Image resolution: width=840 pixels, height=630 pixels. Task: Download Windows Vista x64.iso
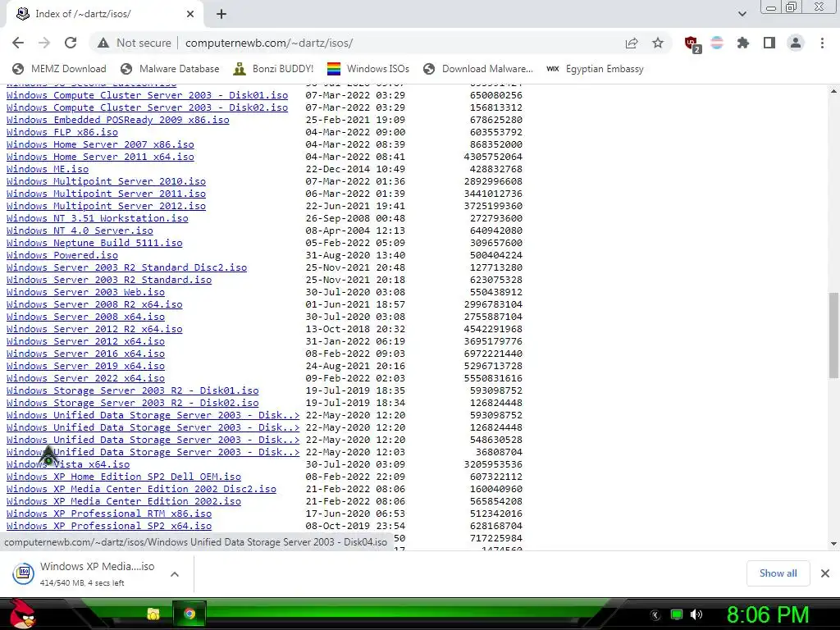68,465
